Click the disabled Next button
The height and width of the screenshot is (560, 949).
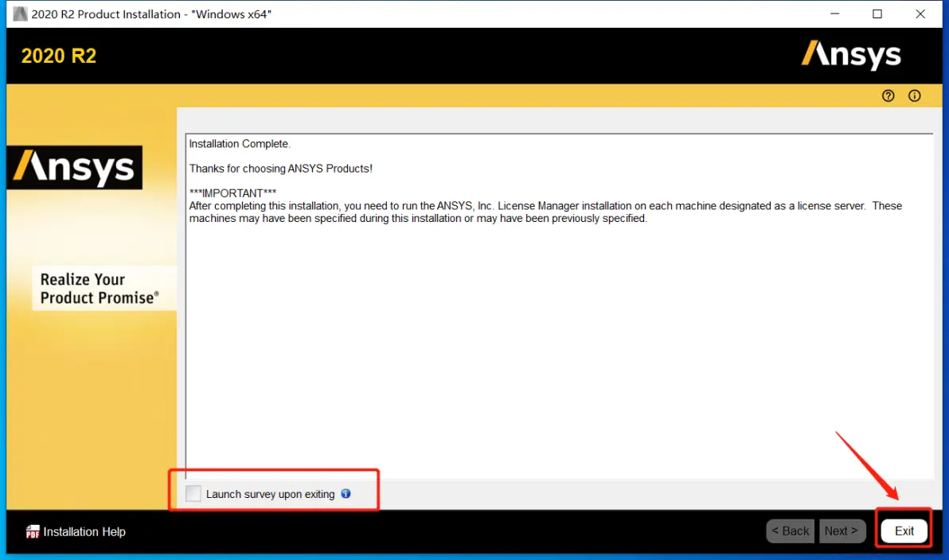(842, 531)
